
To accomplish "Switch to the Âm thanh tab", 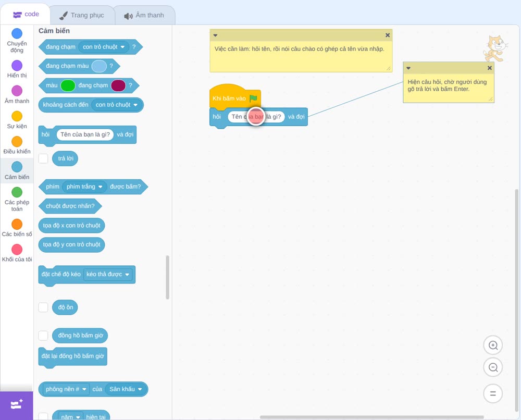I will pyautogui.click(x=144, y=15).
